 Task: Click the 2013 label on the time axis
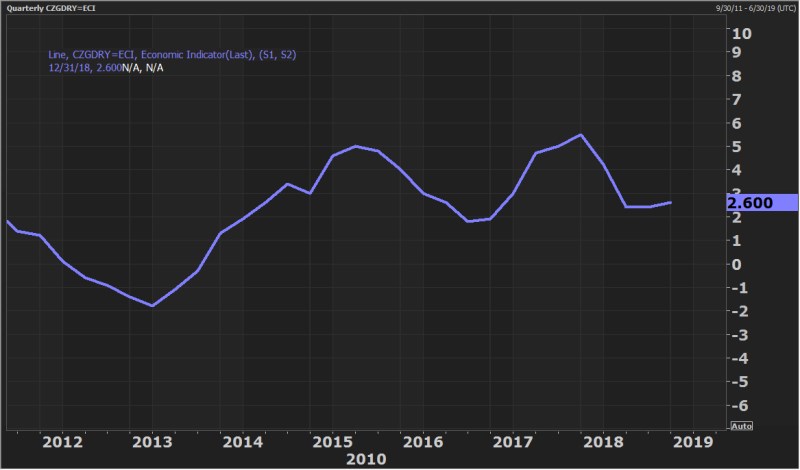click(x=152, y=440)
